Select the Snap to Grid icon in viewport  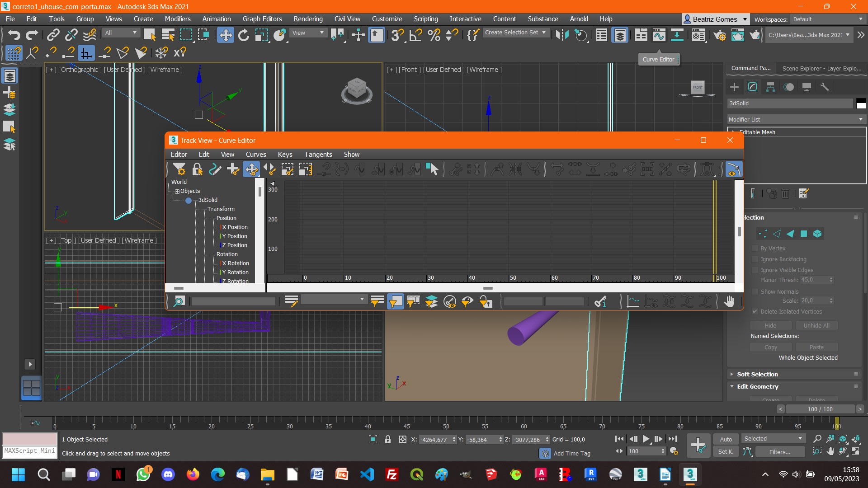(x=13, y=54)
